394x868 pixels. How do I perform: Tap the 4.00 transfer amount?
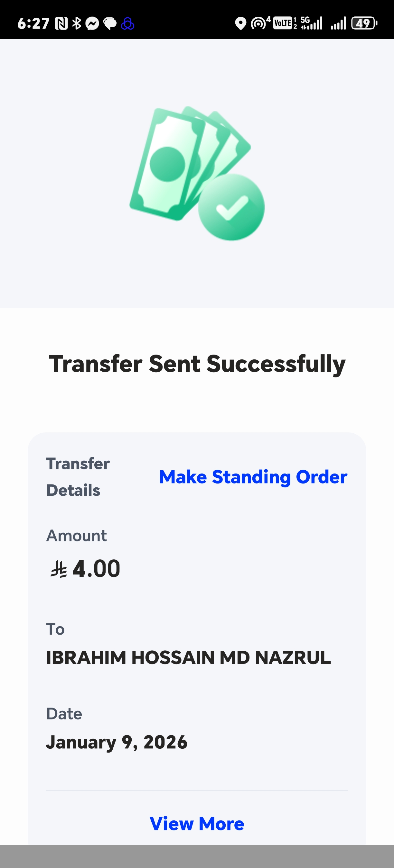click(x=96, y=569)
